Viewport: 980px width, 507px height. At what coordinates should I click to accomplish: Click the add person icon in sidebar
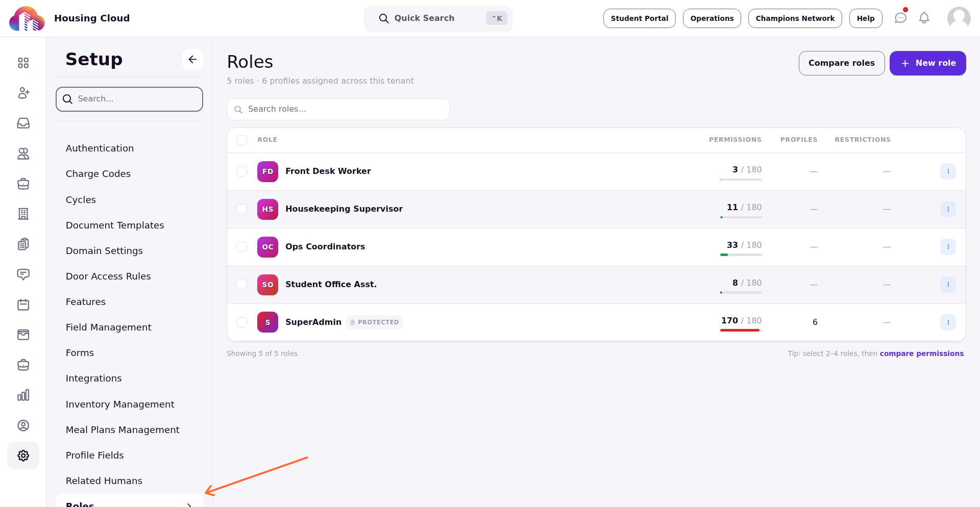click(x=23, y=93)
